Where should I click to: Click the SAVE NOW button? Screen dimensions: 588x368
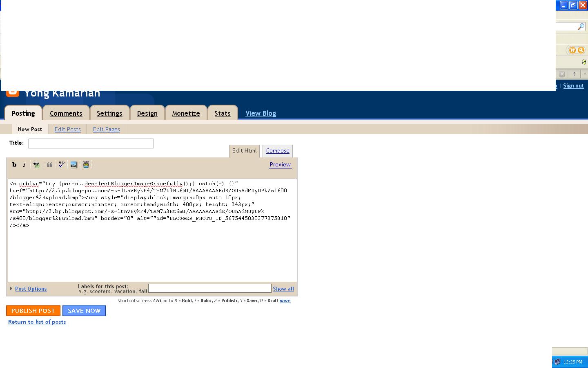tap(84, 311)
